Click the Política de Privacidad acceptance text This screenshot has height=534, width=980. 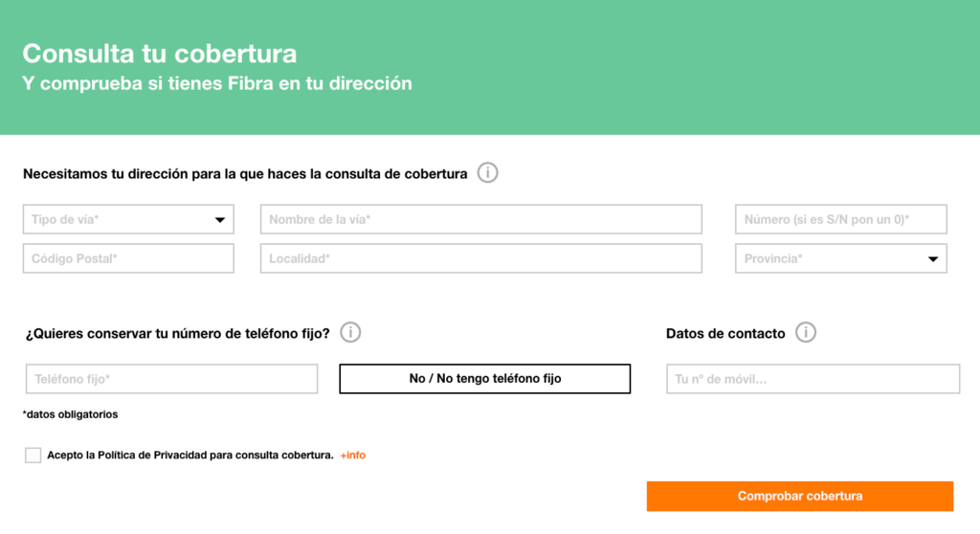[189, 456]
